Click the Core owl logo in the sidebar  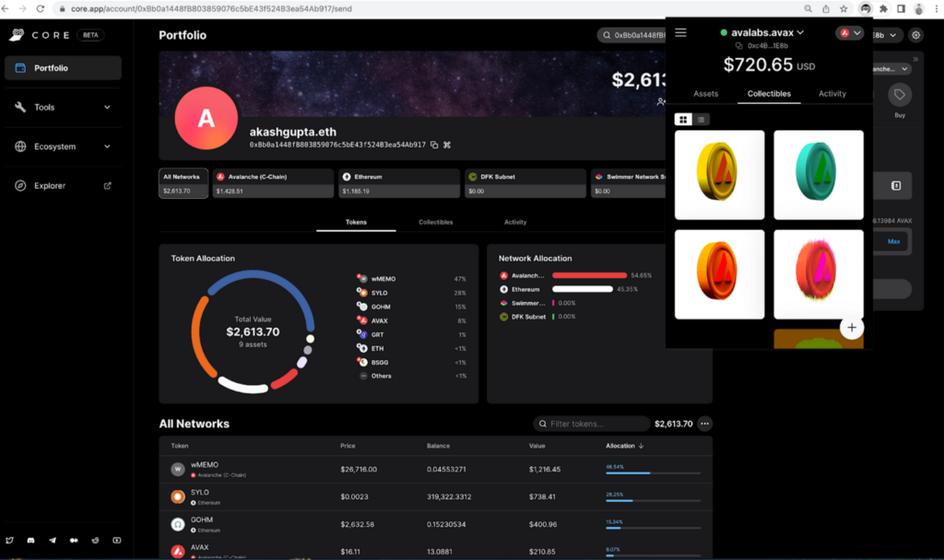(x=17, y=35)
